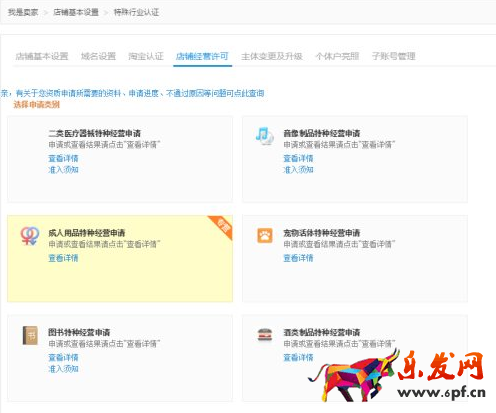Click 准入须知 under 音像制品特种经营申请
The image size is (496, 413).
point(298,170)
